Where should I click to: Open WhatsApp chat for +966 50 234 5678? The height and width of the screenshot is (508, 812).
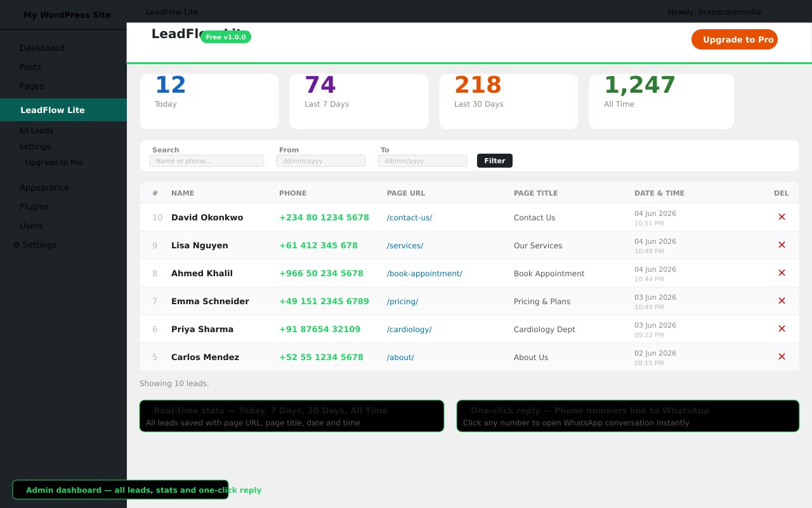tap(321, 273)
